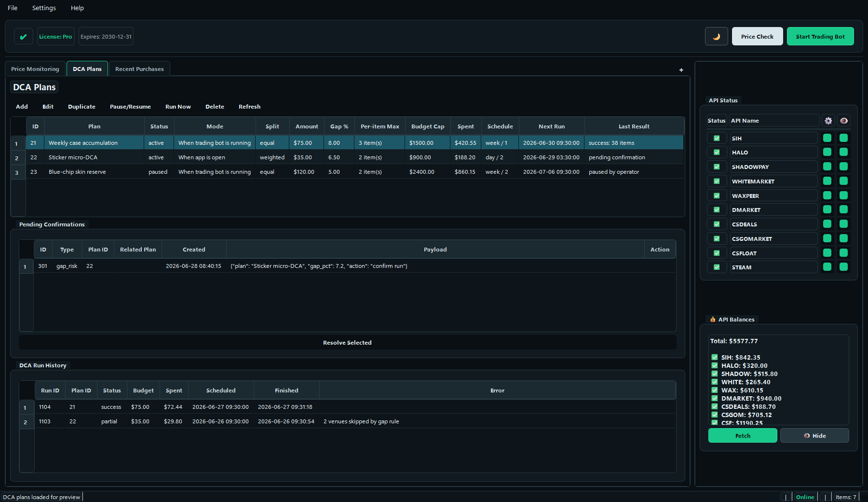Click second green indicator for STEAM
This screenshot has height=502, width=868.
[x=843, y=267]
